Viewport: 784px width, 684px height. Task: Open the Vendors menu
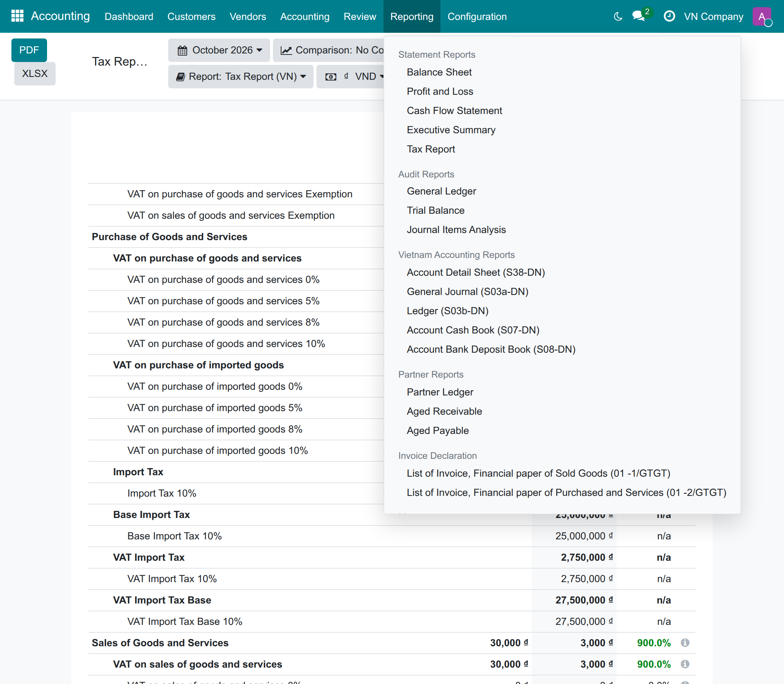[247, 16]
